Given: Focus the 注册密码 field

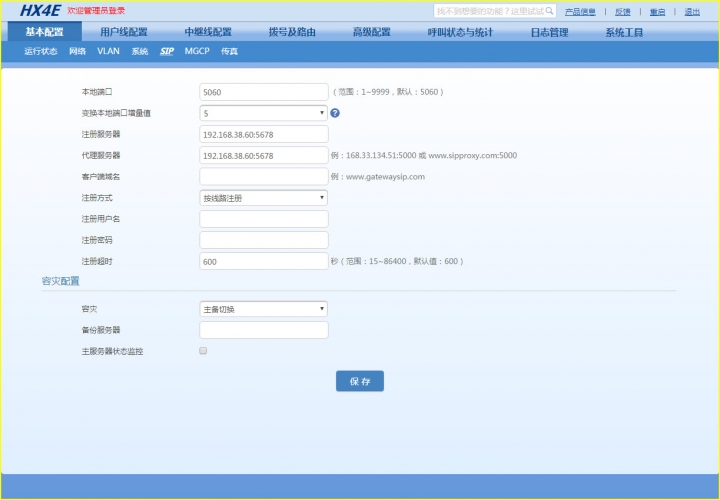Looking at the screenshot, I should [264, 240].
